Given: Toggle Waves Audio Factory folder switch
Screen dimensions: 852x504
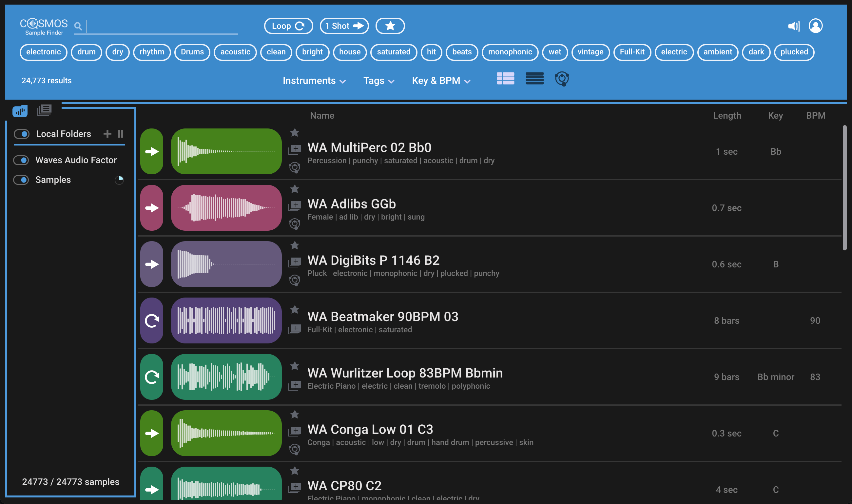Looking at the screenshot, I should point(21,160).
